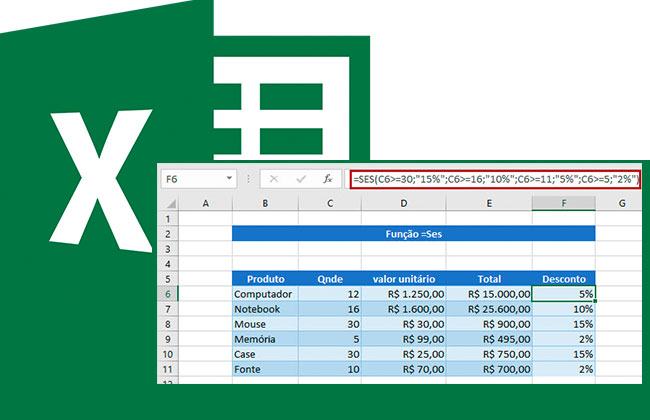
Task: Select the 'Notebook' cell
Action: (x=265, y=309)
